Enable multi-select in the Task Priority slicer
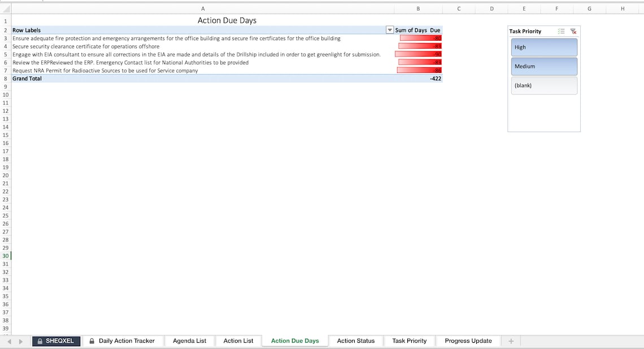This screenshot has width=644, height=349. (x=561, y=31)
